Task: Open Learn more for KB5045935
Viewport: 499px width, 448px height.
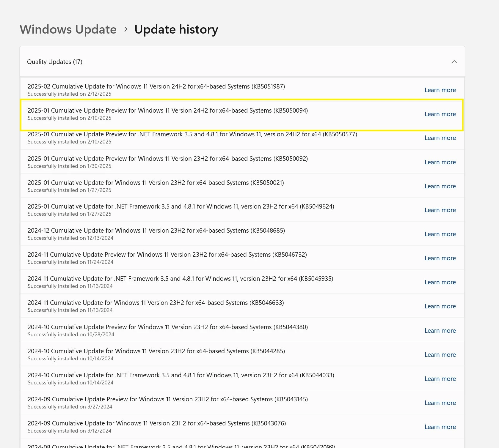Action: [x=440, y=282]
